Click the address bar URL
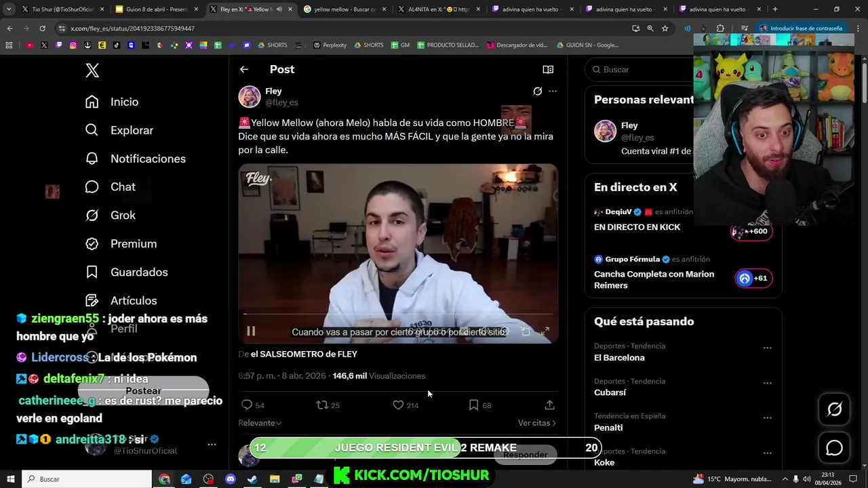This screenshot has height=488, width=868. [x=132, y=28]
